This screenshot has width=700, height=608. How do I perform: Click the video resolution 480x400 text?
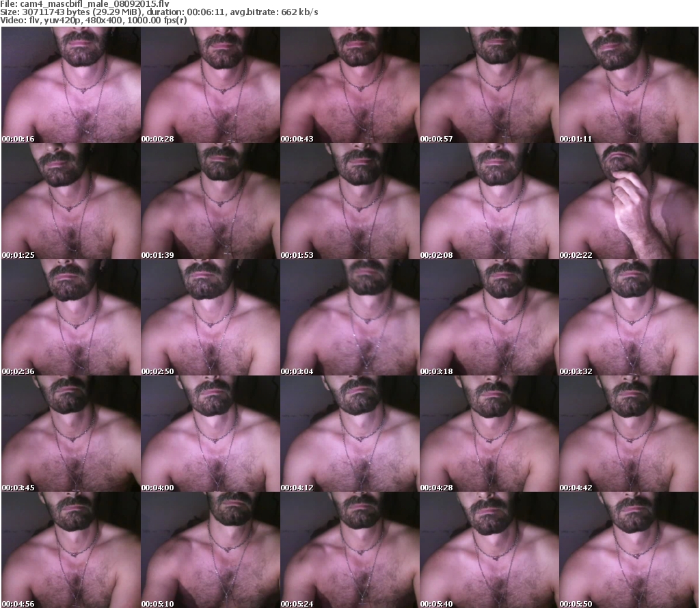106,20
